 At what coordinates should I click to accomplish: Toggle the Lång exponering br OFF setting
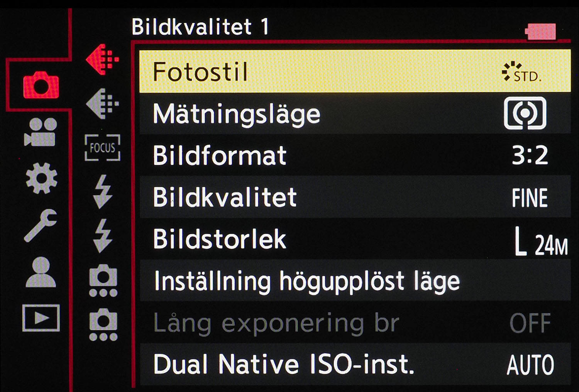pyautogui.click(x=530, y=323)
